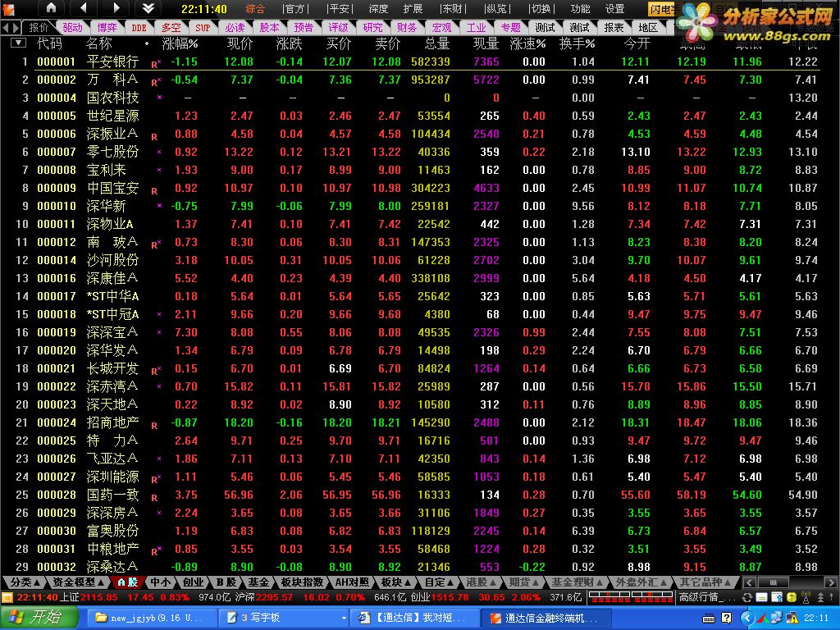This screenshot has height=630, width=840.
Task: Switch to the 财务 tab
Action: (407, 27)
